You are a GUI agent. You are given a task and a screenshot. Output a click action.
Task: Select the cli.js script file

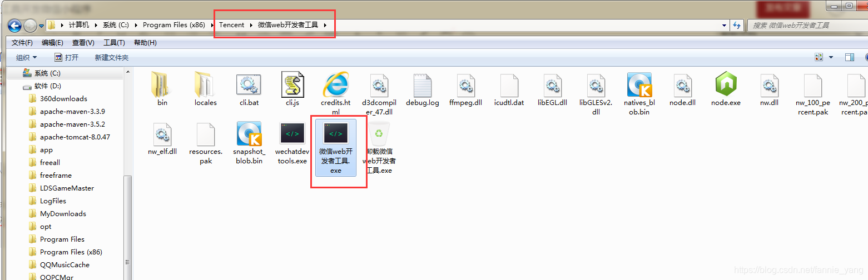[292, 88]
